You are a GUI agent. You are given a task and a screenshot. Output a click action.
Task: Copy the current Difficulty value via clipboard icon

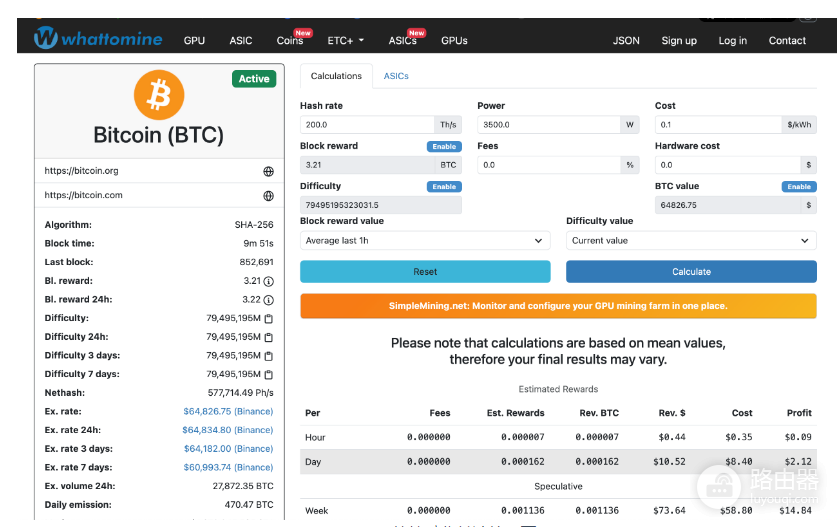pos(269,319)
